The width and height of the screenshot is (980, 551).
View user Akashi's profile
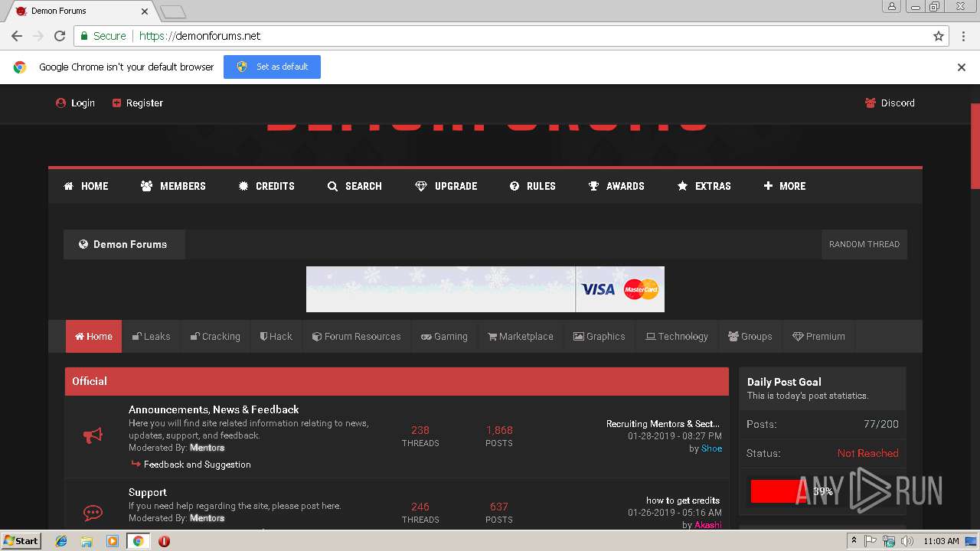(x=708, y=525)
